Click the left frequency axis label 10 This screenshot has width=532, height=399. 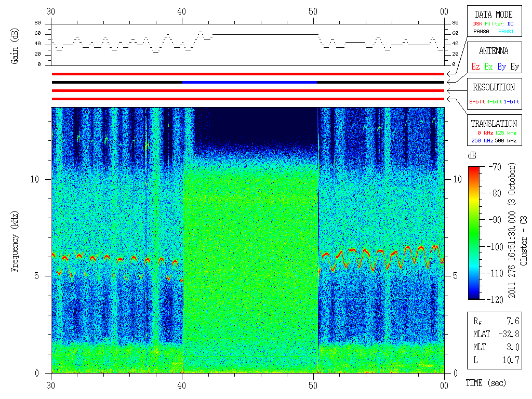(35, 179)
